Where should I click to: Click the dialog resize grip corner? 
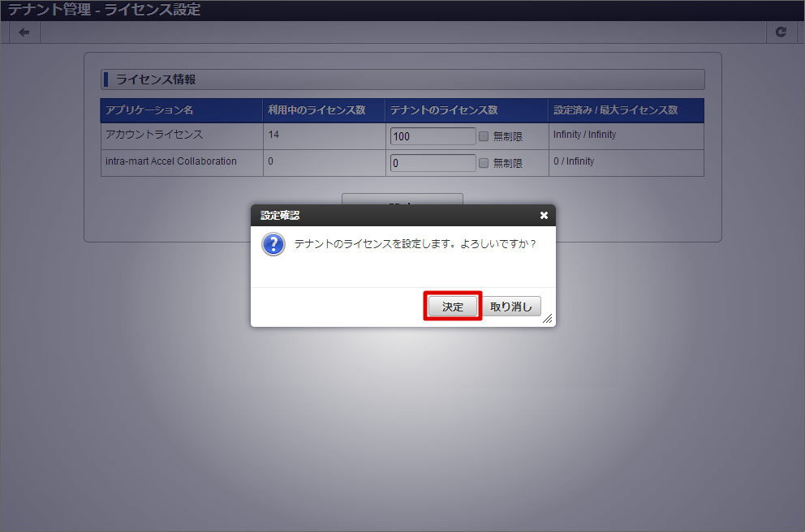pyautogui.click(x=548, y=319)
